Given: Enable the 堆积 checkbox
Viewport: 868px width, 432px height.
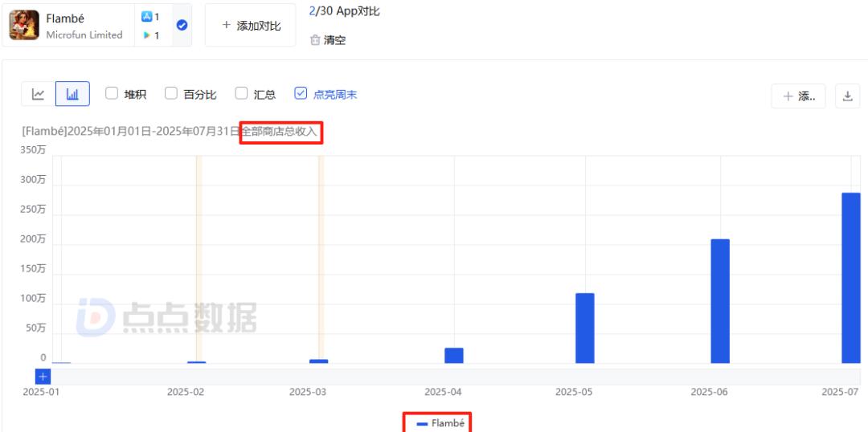Looking at the screenshot, I should (x=112, y=93).
